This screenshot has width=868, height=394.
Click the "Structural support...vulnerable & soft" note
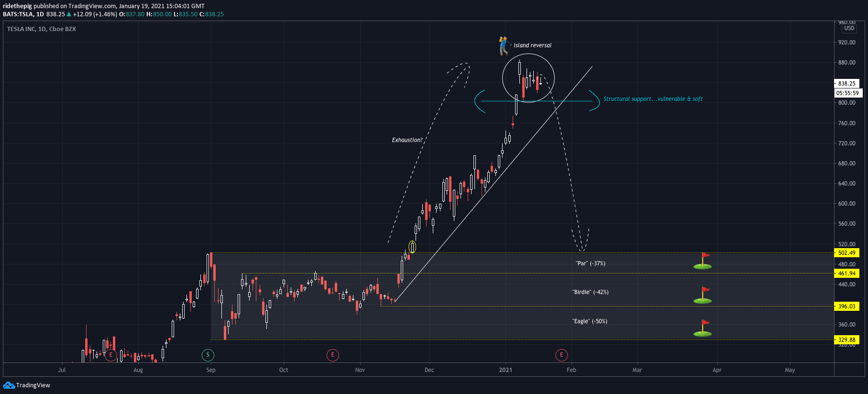tap(653, 99)
